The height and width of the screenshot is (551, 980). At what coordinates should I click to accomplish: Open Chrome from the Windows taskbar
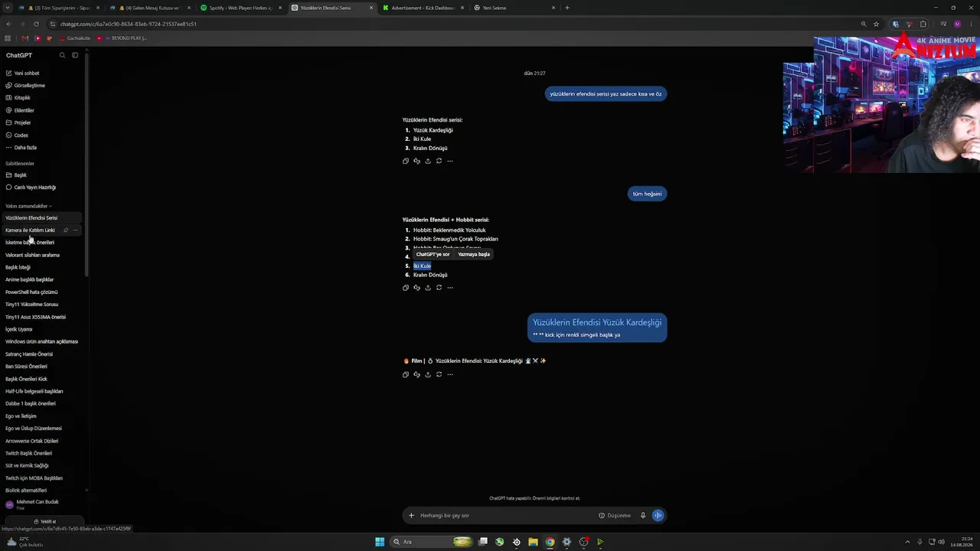pos(550,542)
